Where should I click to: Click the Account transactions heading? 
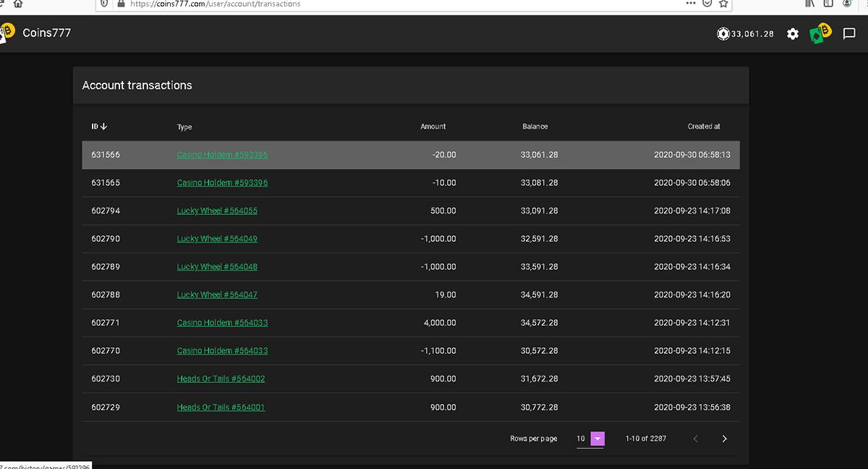point(137,85)
